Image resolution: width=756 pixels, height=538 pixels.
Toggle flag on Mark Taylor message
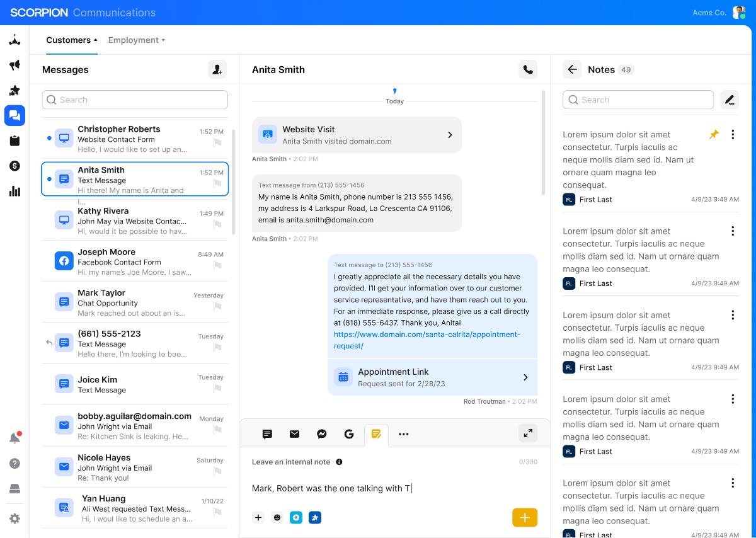pyautogui.click(x=217, y=307)
